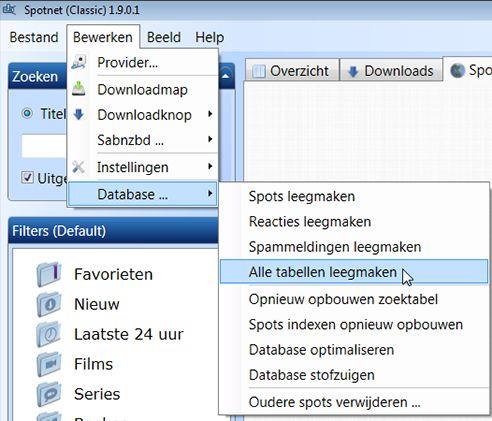Choose Database optimaliseren
This screenshot has width=492, height=421.
pos(354,350)
